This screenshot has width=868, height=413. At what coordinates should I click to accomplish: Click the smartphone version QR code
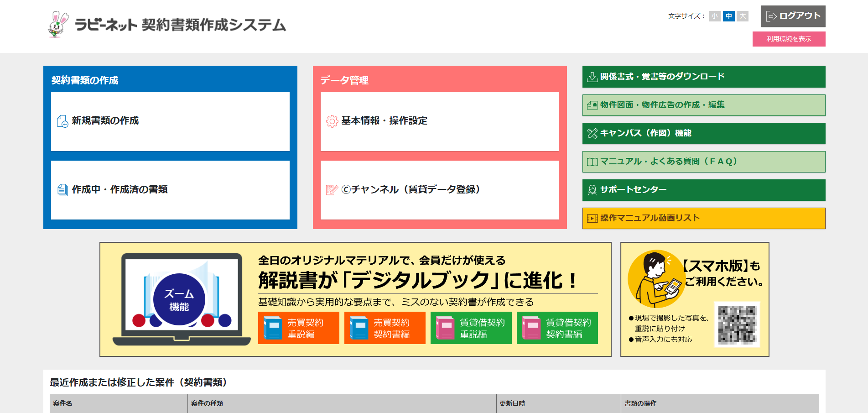737,324
